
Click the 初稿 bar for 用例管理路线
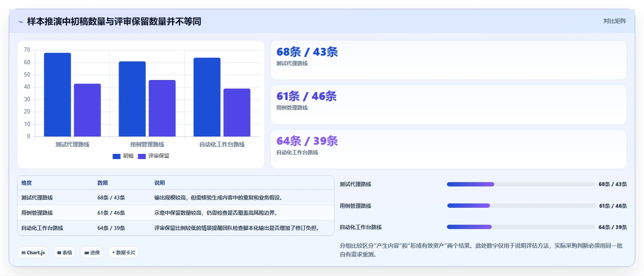click(x=132, y=99)
